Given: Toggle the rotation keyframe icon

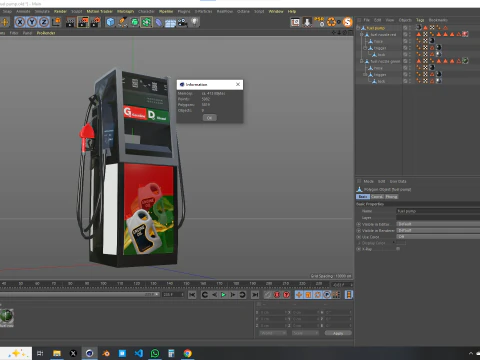Looking at the screenshot, I should coord(317,295).
